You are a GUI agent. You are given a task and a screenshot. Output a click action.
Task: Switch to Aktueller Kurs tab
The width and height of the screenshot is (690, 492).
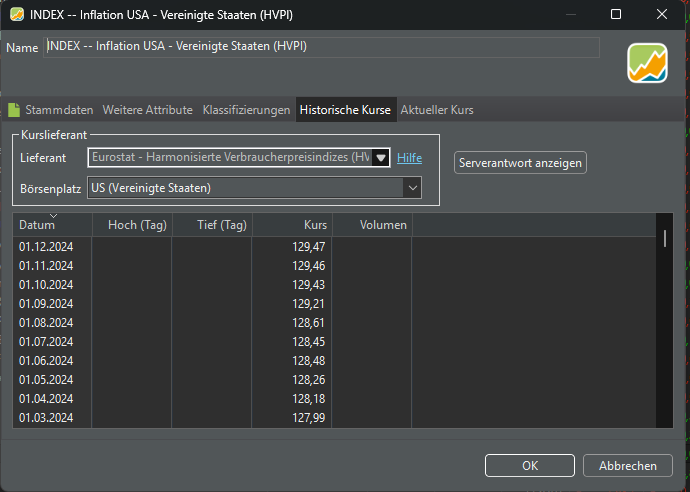click(x=437, y=110)
